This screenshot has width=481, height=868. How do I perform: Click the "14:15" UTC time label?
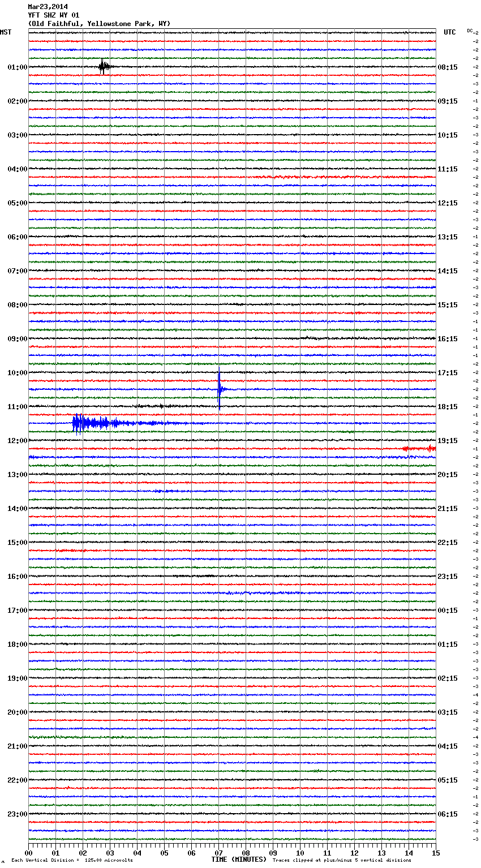pyautogui.click(x=448, y=271)
